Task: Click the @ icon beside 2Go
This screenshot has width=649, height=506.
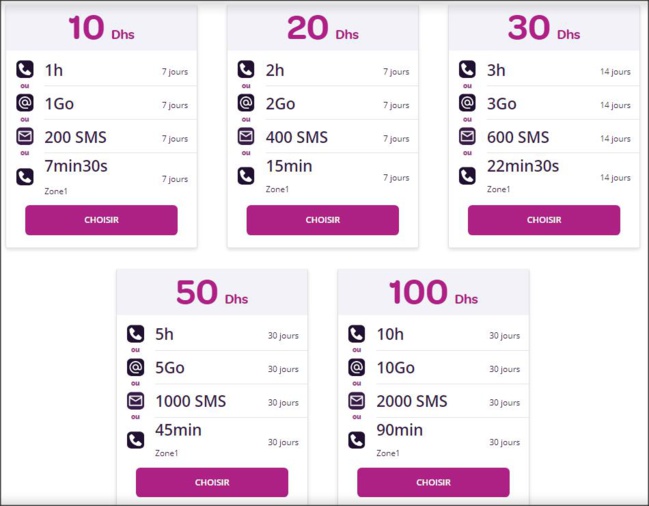Action: point(246,103)
